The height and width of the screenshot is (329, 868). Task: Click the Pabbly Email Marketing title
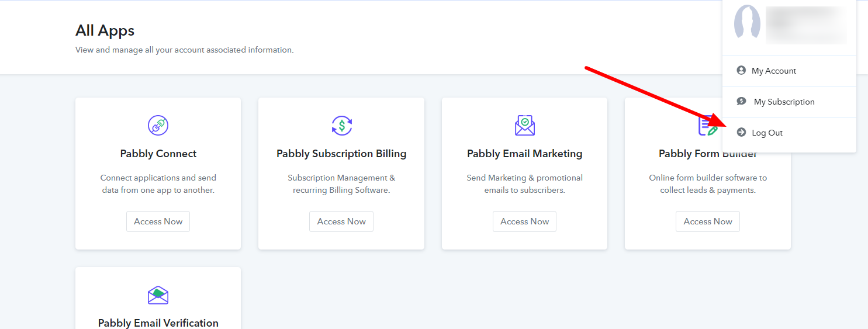pos(525,154)
